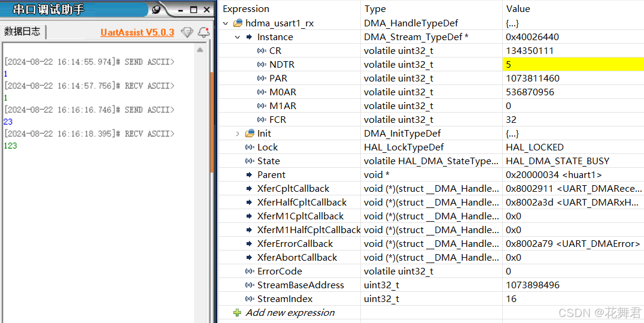Click the pointer icon beside XferM1HalfCpltCallback
Image resolution: width=644 pixels, height=323 pixels.
point(250,230)
